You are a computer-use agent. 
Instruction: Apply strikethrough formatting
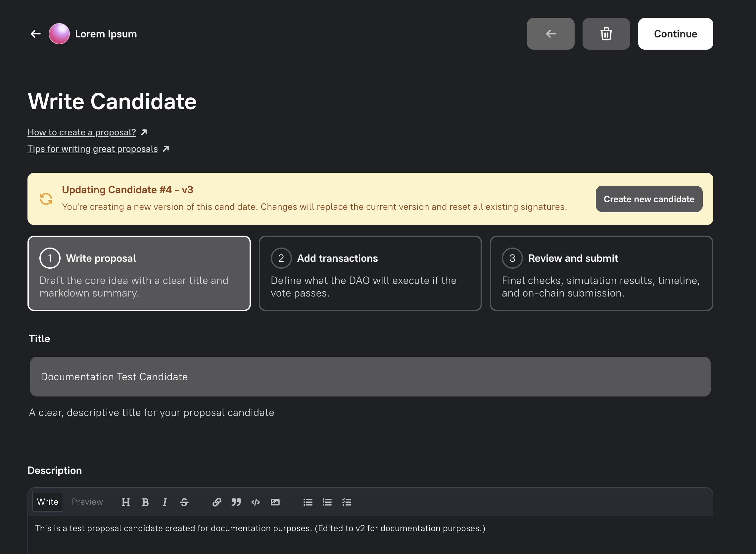tap(184, 502)
